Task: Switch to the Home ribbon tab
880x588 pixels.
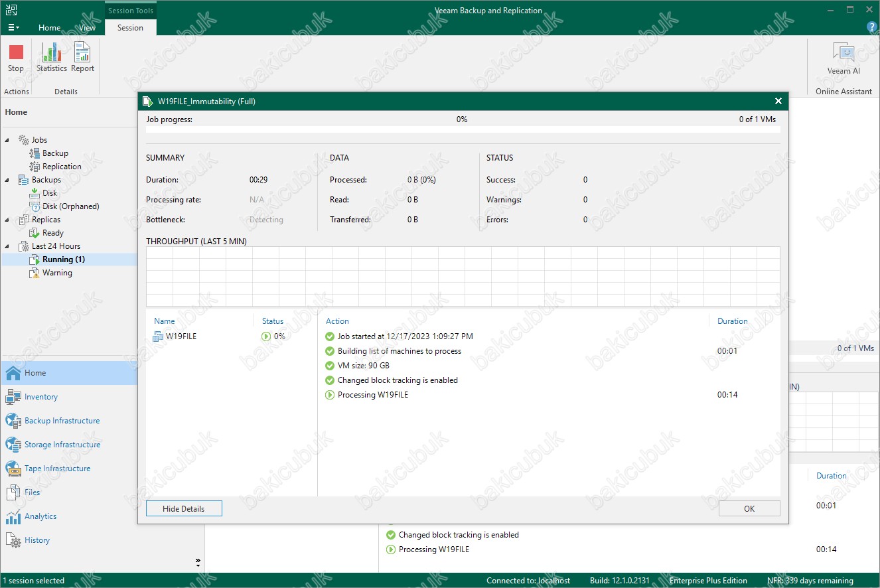Action: pyautogui.click(x=50, y=28)
